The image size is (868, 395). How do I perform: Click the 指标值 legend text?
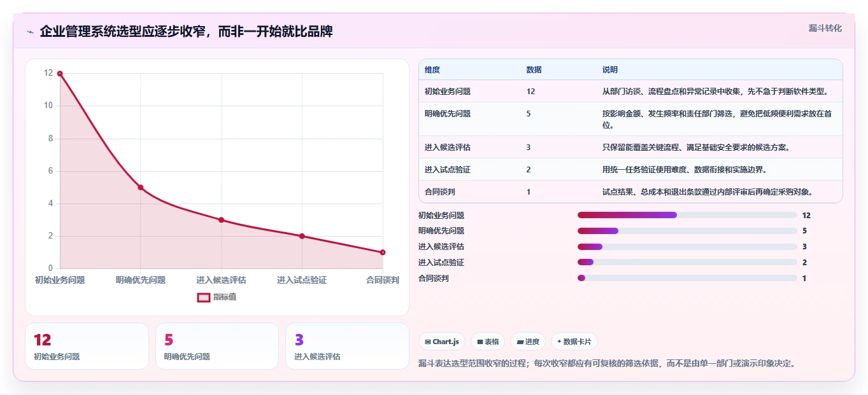click(x=225, y=297)
